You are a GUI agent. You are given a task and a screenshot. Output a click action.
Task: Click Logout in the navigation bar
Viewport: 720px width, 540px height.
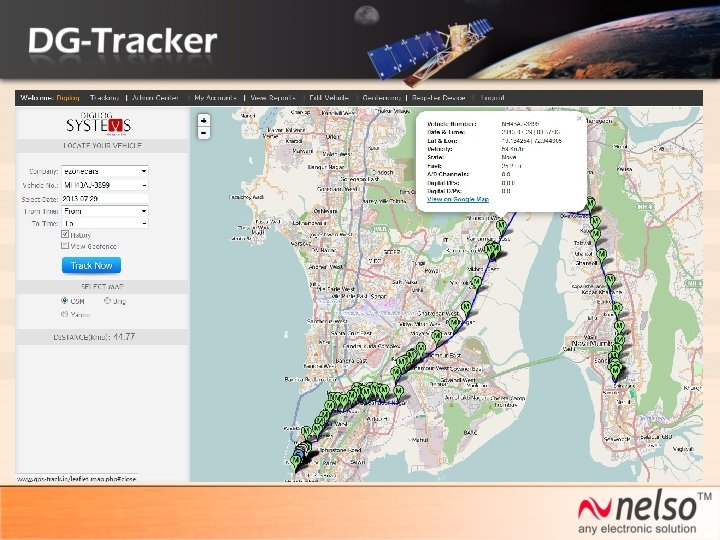492,98
